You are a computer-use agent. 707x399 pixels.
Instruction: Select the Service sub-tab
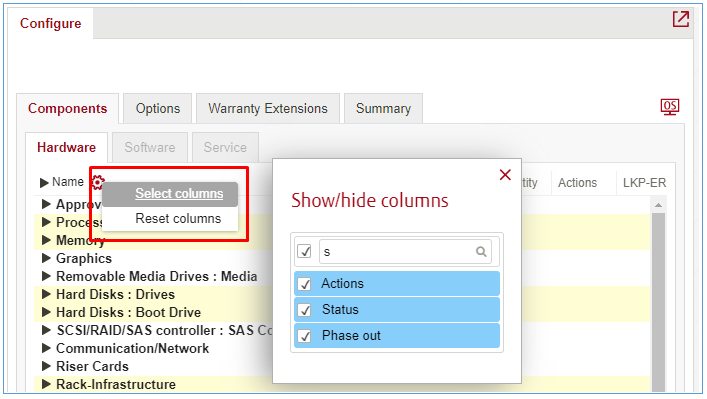tap(225, 147)
